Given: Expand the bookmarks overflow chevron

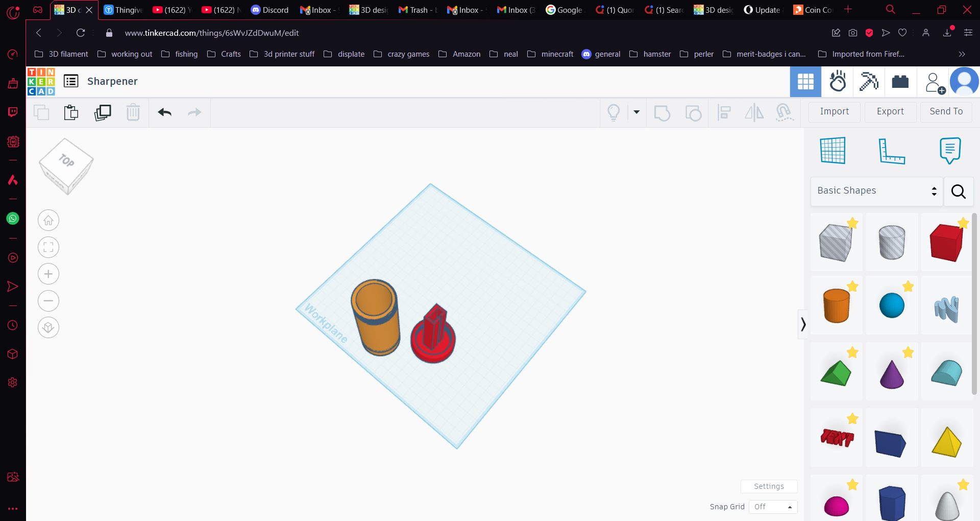Looking at the screenshot, I should [x=962, y=54].
